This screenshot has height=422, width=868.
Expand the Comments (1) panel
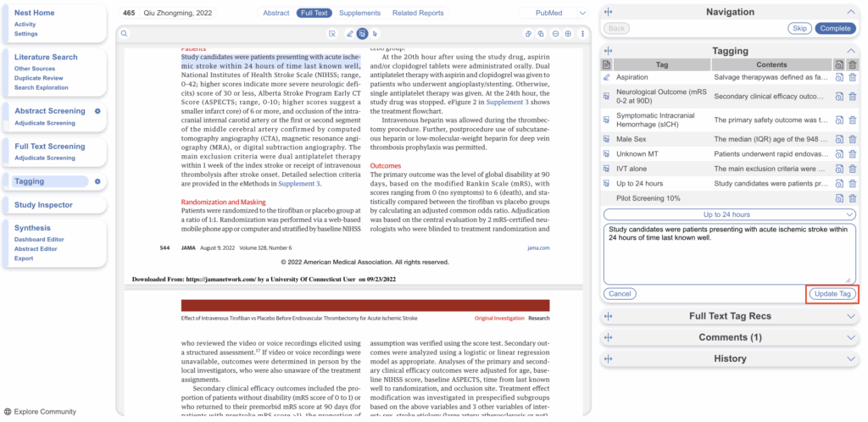pyautogui.click(x=729, y=337)
